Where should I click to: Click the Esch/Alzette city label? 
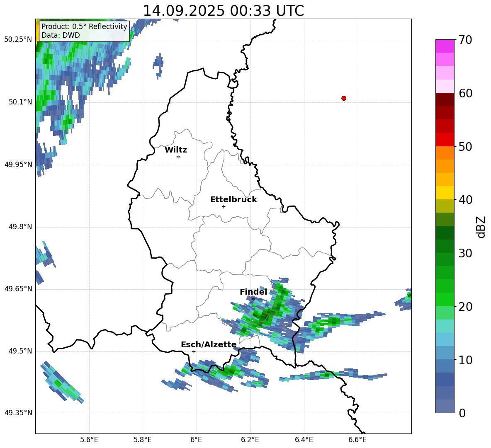(209, 344)
